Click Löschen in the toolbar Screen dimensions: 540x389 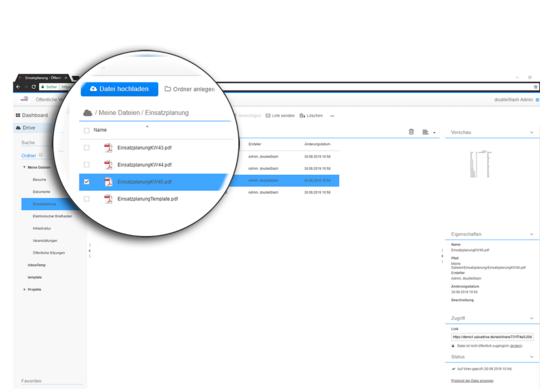(311, 116)
